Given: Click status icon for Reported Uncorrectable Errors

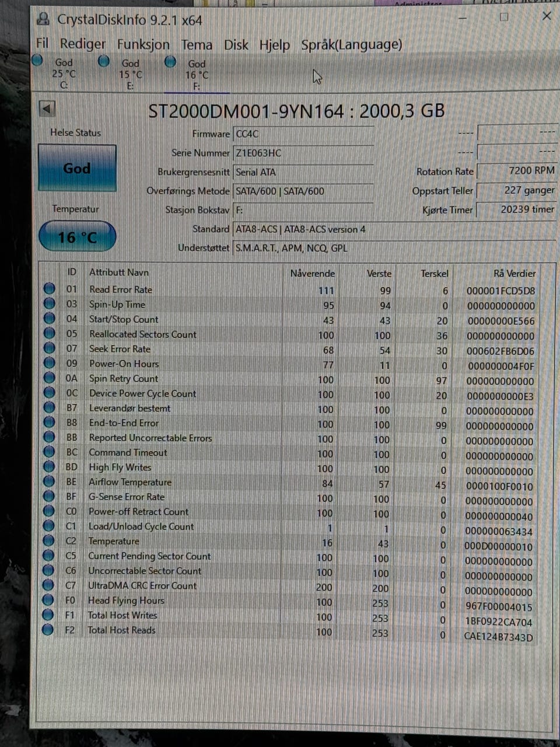Looking at the screenshot, I should coord(49,437).
